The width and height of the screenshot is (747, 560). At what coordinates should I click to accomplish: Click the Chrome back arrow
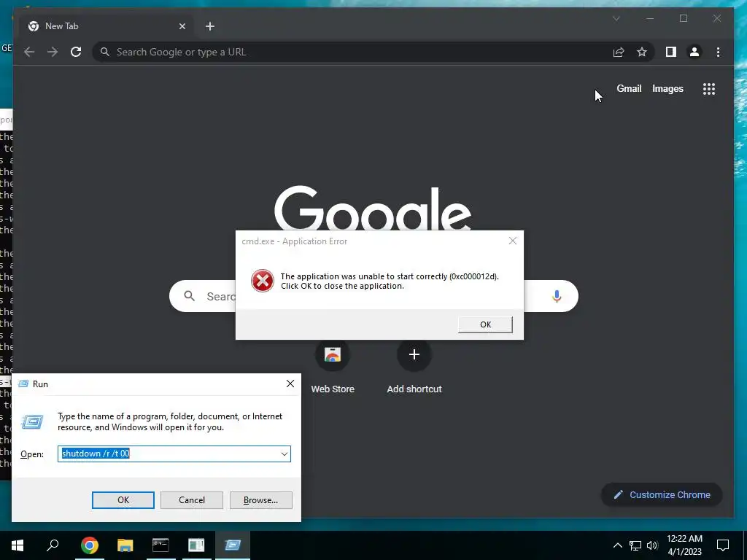(29, 52)
